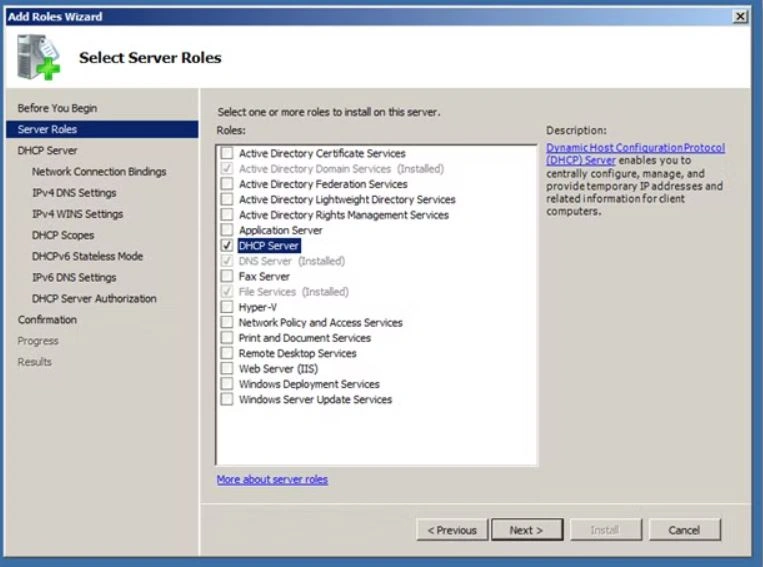Check the Application Server role
The height and width of the screenshot is (567, 763).
click(227, 230)
